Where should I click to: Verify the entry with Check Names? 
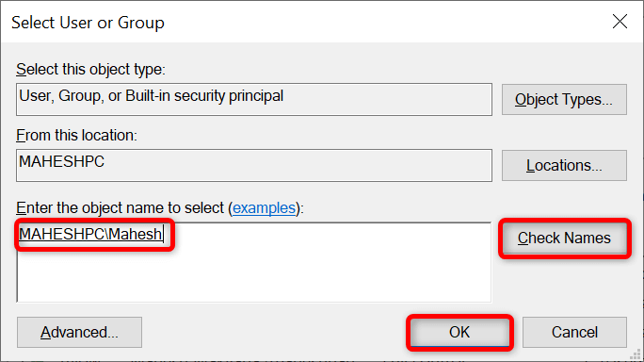click(x=564, y=238)
